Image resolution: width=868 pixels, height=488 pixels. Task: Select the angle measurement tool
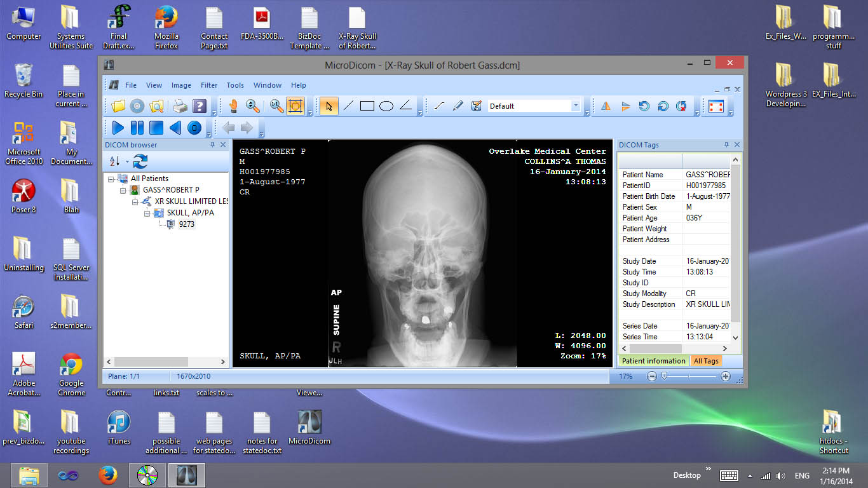(405, 106)
